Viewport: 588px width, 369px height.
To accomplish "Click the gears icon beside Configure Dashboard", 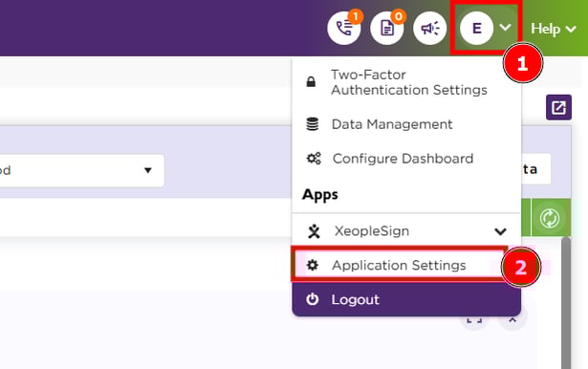I will click(314, 159).
